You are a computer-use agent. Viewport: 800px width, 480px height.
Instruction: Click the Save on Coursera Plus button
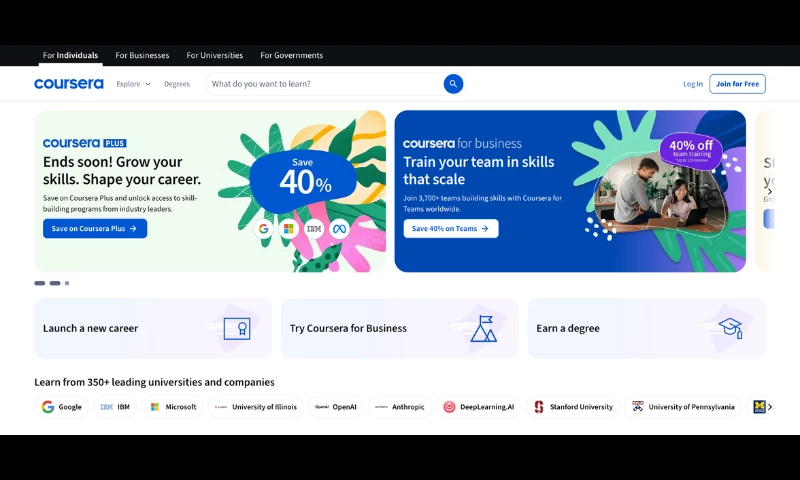coord(95,228)
